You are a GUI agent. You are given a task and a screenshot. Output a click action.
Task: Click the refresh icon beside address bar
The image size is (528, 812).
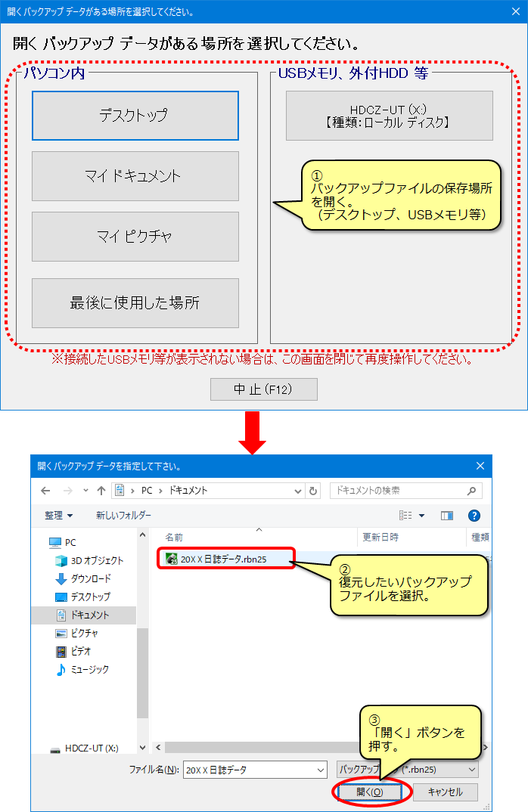click(314, 491)
